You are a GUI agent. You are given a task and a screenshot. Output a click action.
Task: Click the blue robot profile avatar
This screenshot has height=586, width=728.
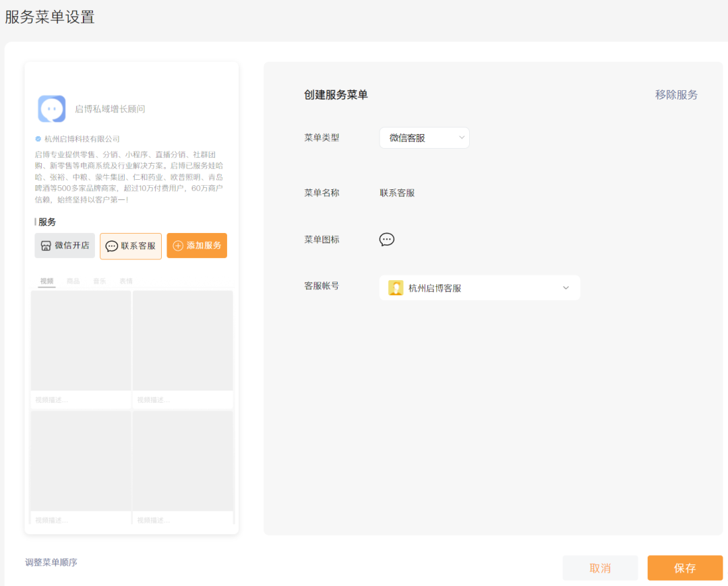(51, 108)
